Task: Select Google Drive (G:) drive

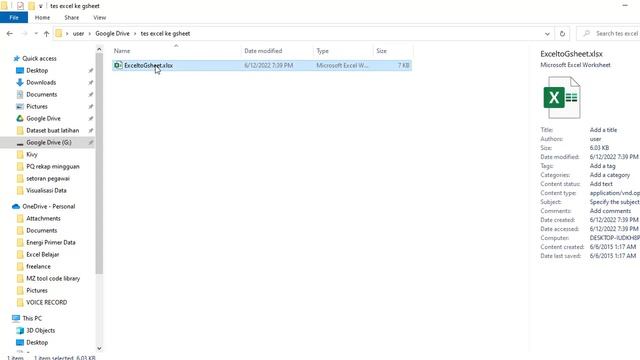Action: (48, 142)
